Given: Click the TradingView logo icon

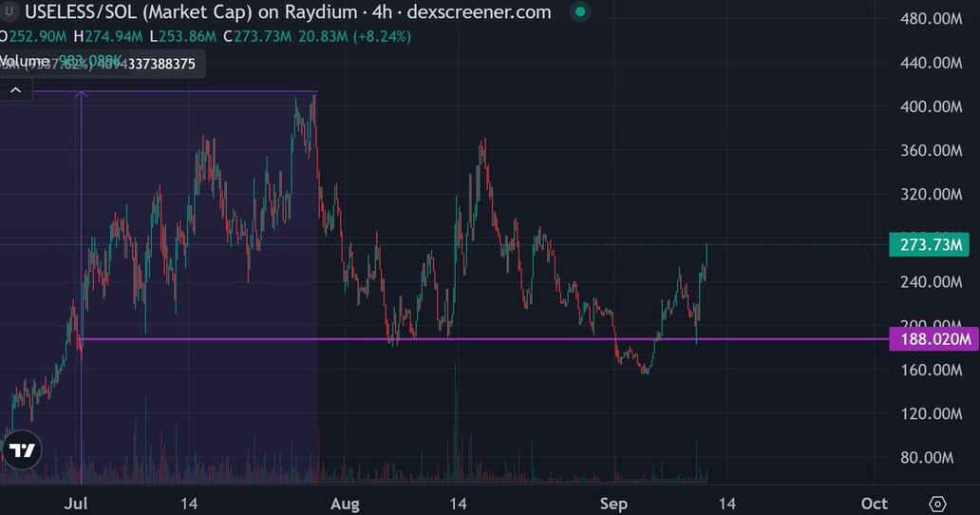Looking at the screenshot, I should click(23, 450).
